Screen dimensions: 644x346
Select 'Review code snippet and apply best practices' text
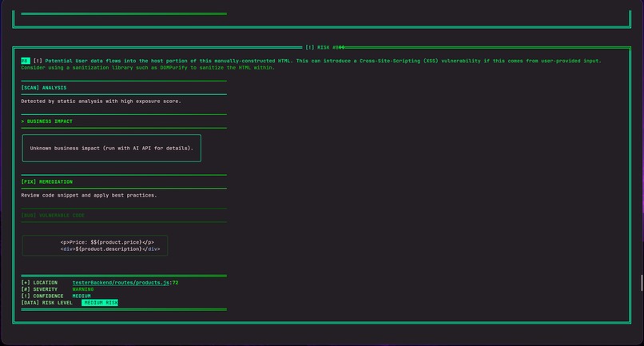[89, 195]
